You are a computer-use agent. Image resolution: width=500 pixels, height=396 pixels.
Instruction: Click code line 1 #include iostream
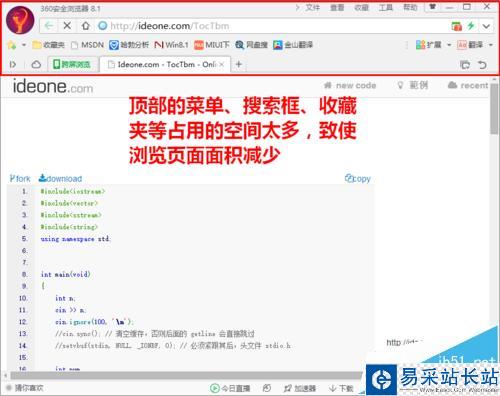[x=73, y=191]
